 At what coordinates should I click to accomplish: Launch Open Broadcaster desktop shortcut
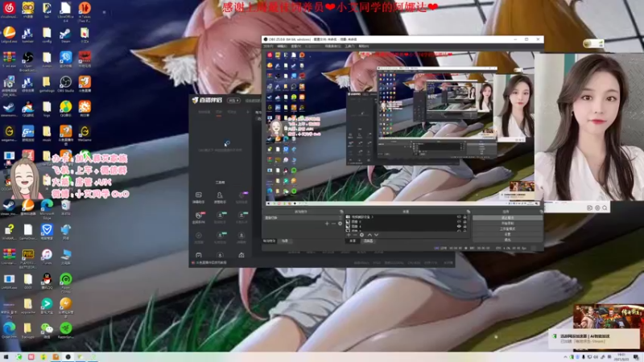coord(28,60)
